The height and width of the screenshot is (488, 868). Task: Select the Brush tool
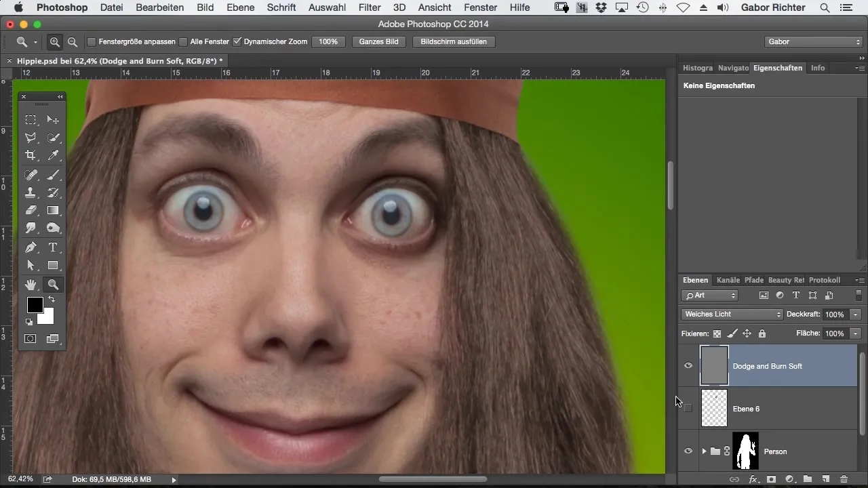pos(53,175)
